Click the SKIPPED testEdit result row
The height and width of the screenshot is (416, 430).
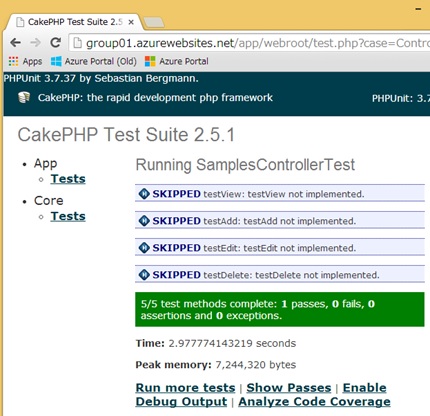(x=280, y=248)
